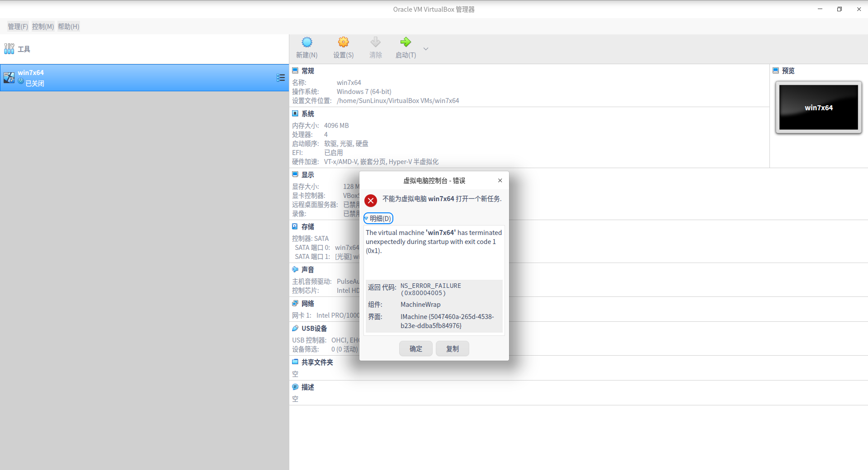Click the 共享文件夹 (Shared folders) icon

click(295, 362)
